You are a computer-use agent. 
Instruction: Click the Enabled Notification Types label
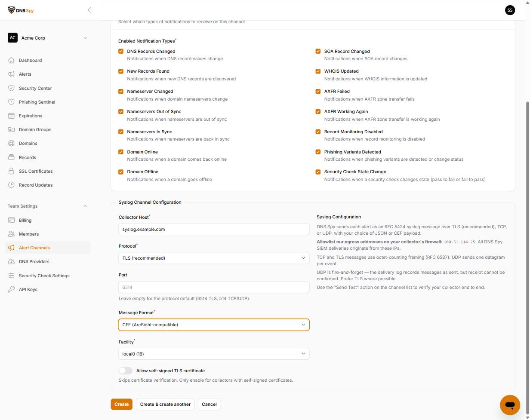tap(147, 41)
